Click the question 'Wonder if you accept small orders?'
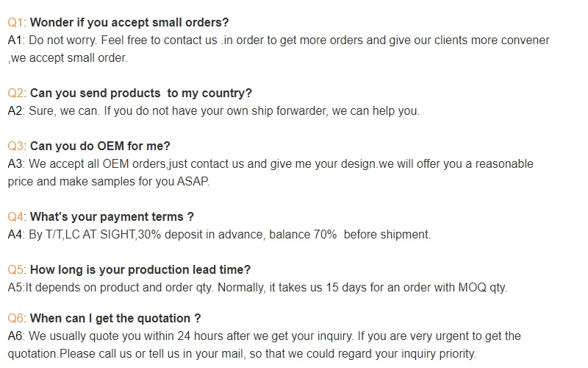 click(x=129, y=23)
